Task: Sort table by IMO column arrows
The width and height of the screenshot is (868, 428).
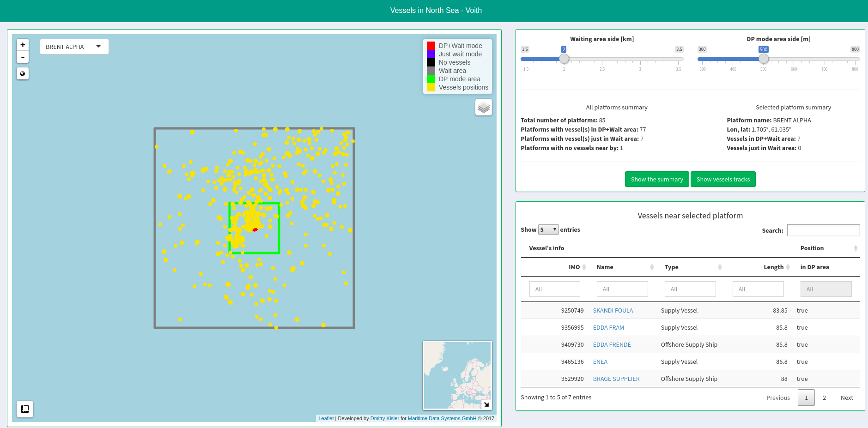Action: (584, 267)
